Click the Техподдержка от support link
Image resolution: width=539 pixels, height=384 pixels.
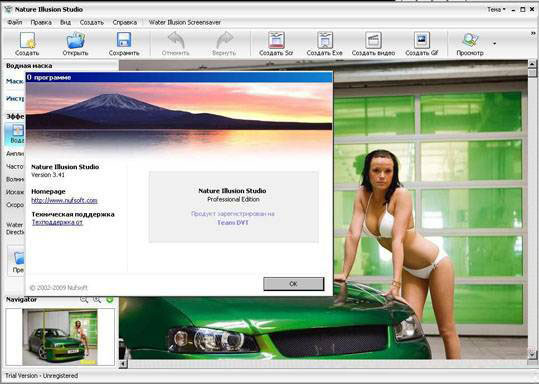point(57,222)
